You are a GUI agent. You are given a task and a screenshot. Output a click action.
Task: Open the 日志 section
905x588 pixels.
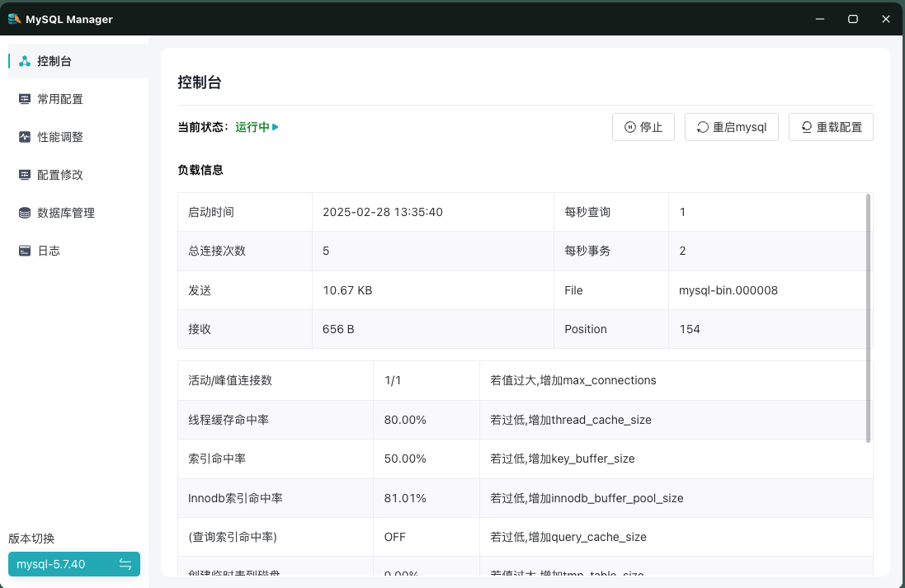(x=78, y=251)
